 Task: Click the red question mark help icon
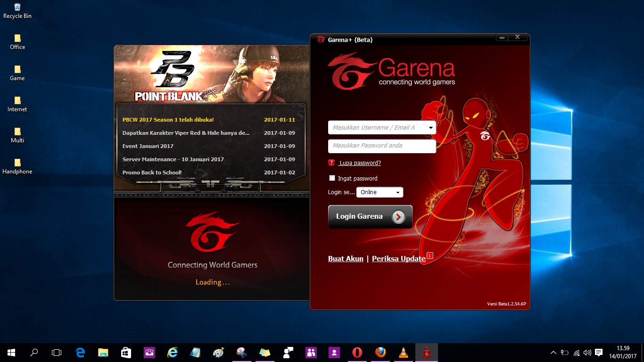tap(331, 163)
